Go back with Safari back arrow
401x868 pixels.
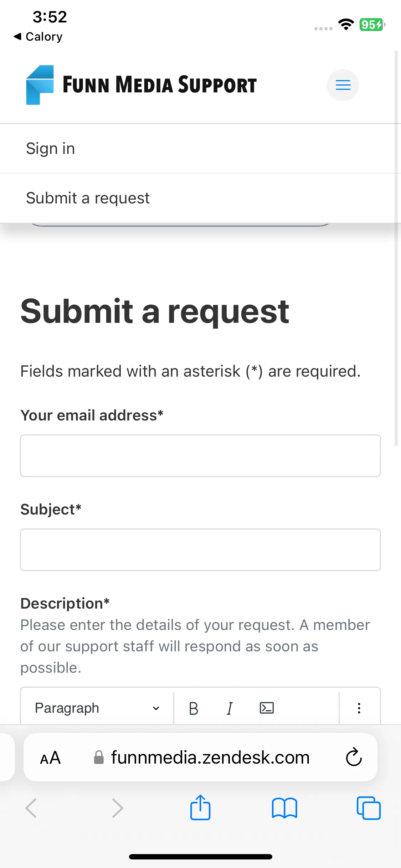[x=31, y=808]
